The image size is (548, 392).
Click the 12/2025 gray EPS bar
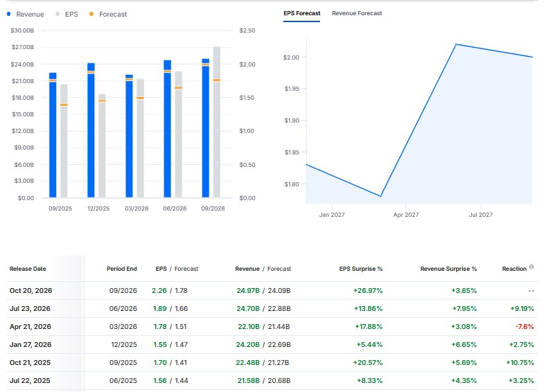[102, 145]
